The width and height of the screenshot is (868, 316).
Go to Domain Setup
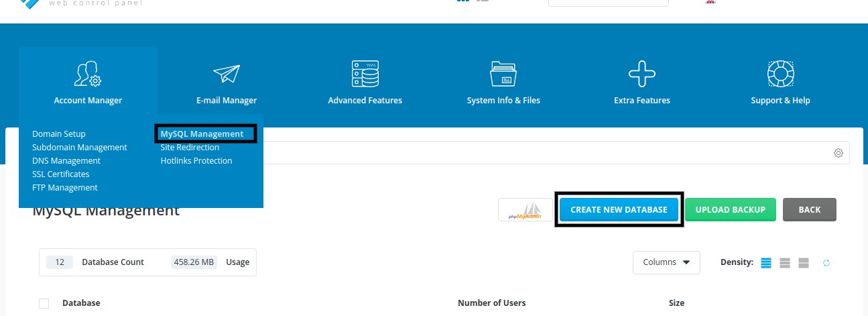tap(59, 134)
